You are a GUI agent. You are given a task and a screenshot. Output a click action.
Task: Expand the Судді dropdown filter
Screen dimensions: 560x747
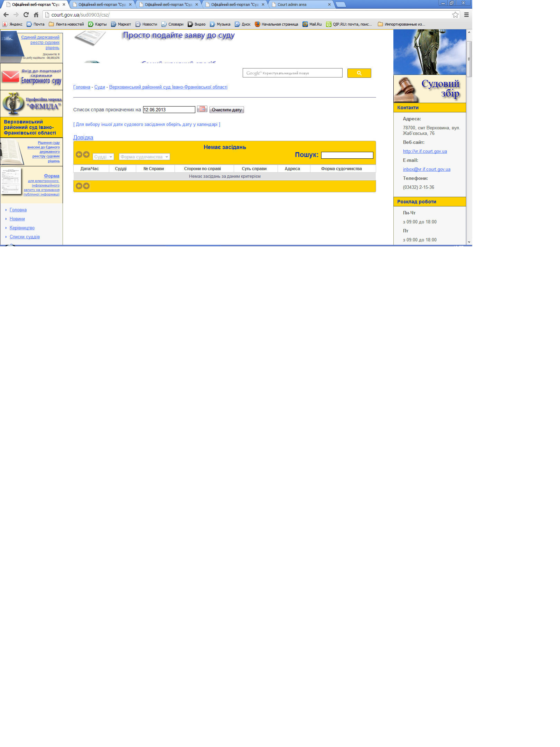(x=103, y=157)
